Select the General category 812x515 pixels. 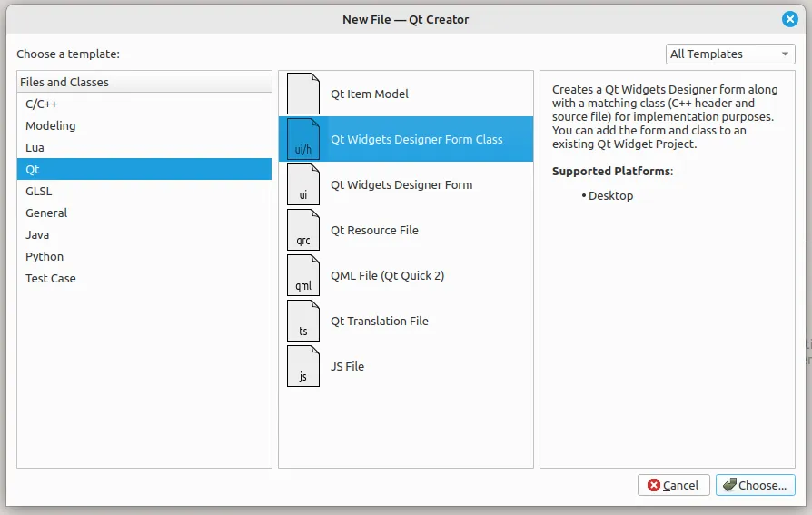144,213
